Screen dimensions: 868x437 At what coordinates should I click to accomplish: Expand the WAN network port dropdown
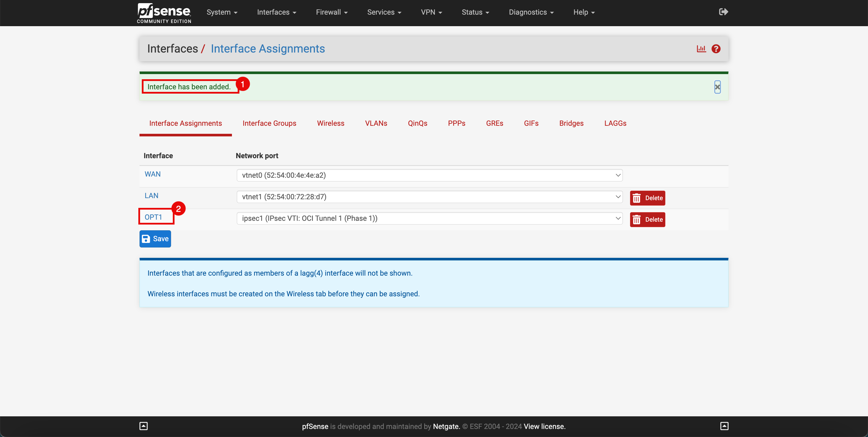pyautogui.click(x=429, y=175)
